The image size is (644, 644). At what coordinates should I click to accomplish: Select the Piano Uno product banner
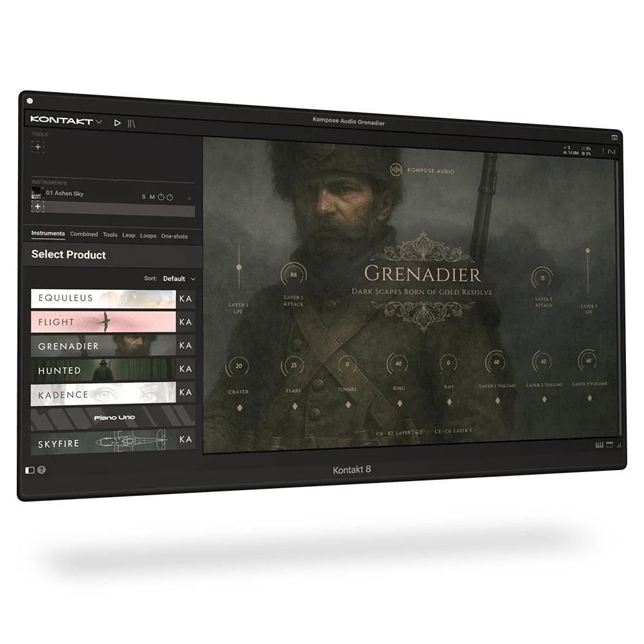coord(113,418)
